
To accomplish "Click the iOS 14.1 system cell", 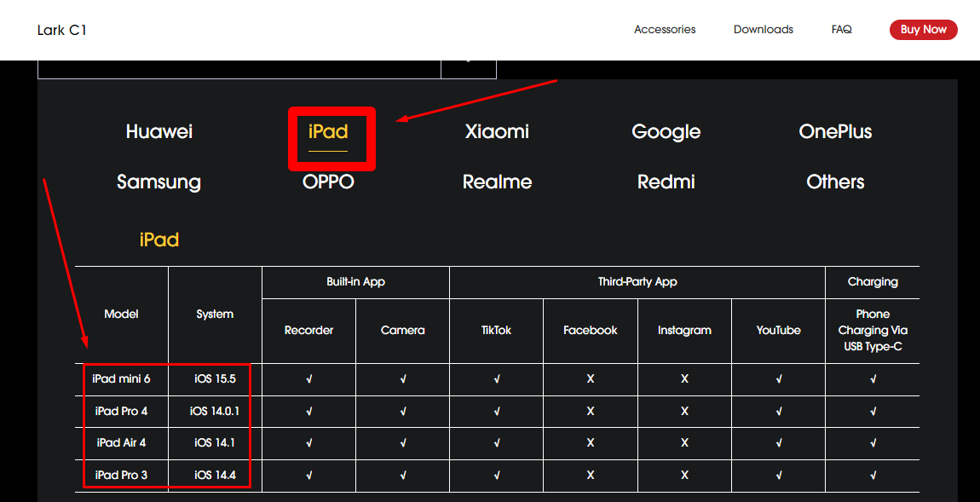I will (x=215, y=443).
